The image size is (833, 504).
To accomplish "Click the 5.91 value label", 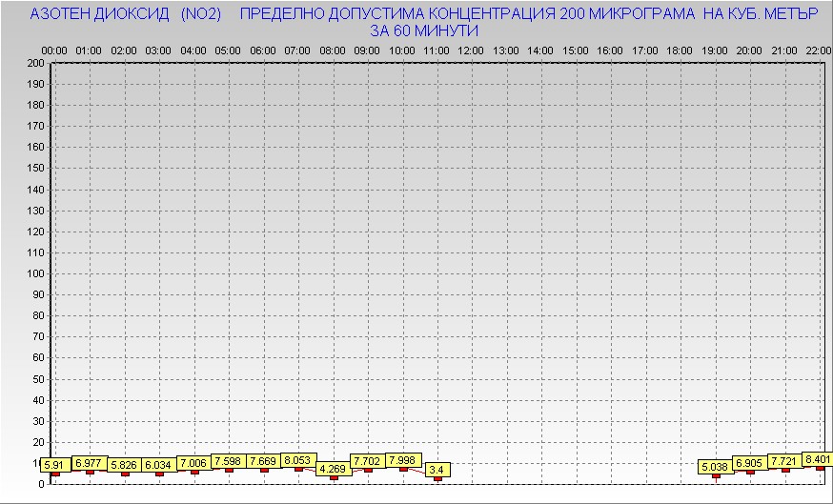I will pos(53,465).
